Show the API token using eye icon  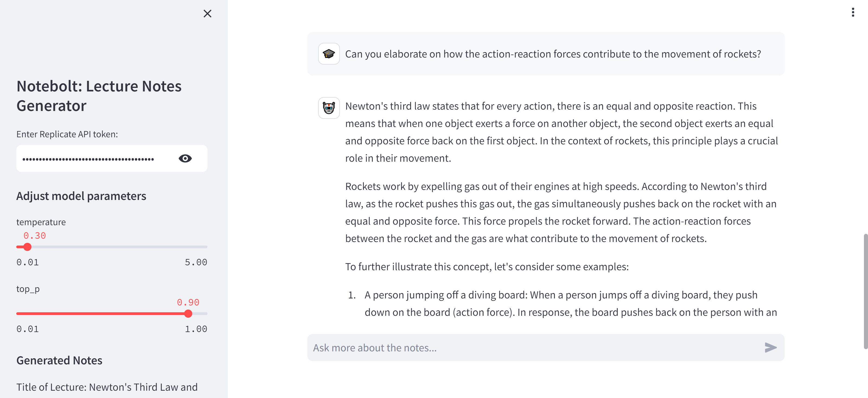(185, 158)
